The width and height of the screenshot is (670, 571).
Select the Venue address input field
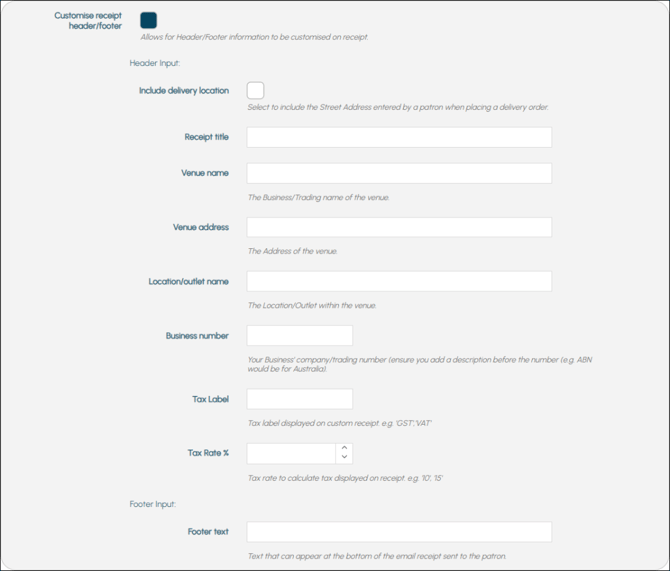[x=399, y=227]
